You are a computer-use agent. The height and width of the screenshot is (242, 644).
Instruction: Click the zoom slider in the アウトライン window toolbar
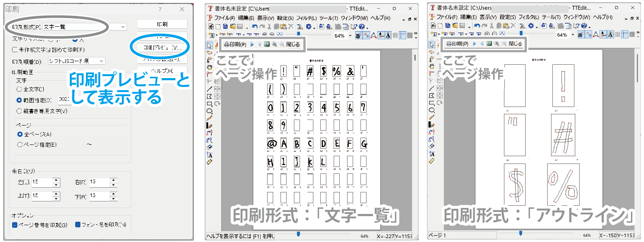click(x=521, y=33)
